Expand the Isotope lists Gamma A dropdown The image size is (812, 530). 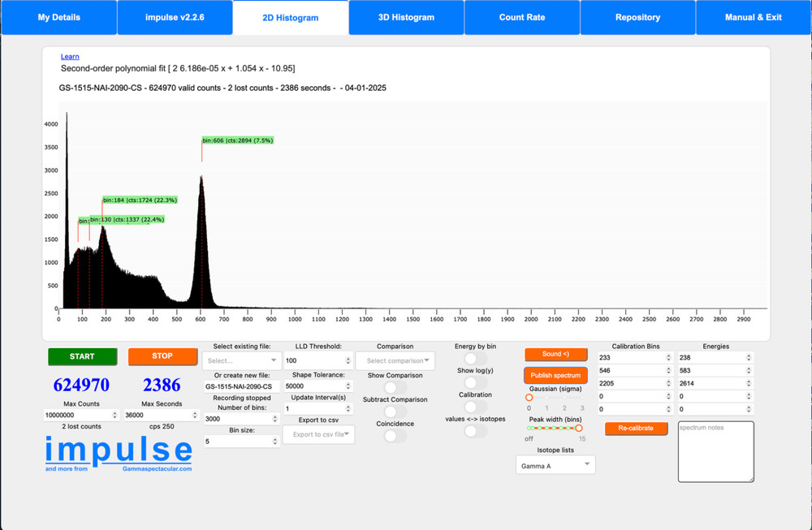pos(555,465)
